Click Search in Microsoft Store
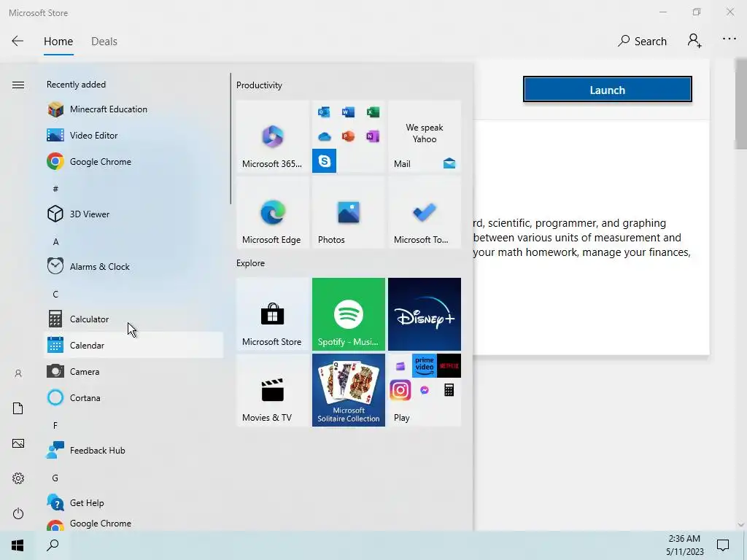Viewport: 747px width, 560px height. tap(642, 42)
